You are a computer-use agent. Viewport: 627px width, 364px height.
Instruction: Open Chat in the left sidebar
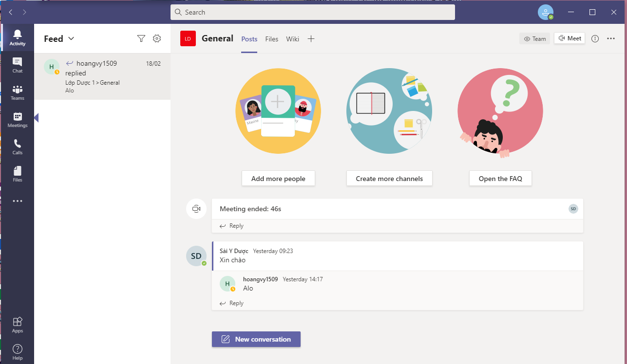18,65
